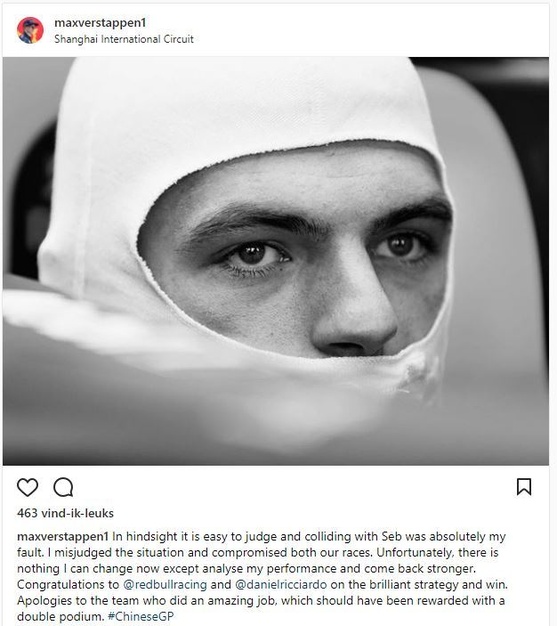557x626 pixels.
Task: Click the caption line starting 'In hindsight'
Action: click(x=309, y=536)
